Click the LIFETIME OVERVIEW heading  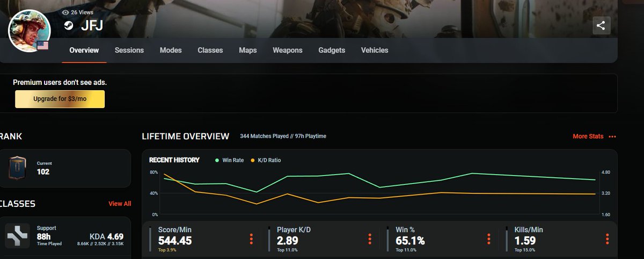click(x=186, y=136)
